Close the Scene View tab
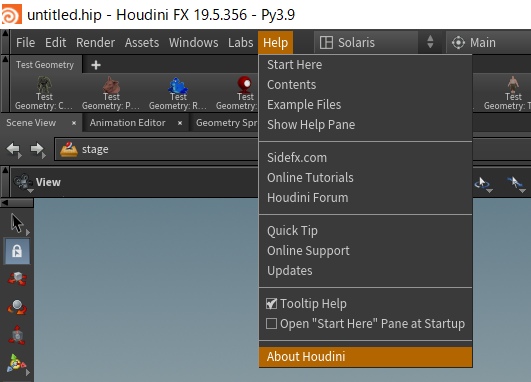 click(x=74, y=123)
